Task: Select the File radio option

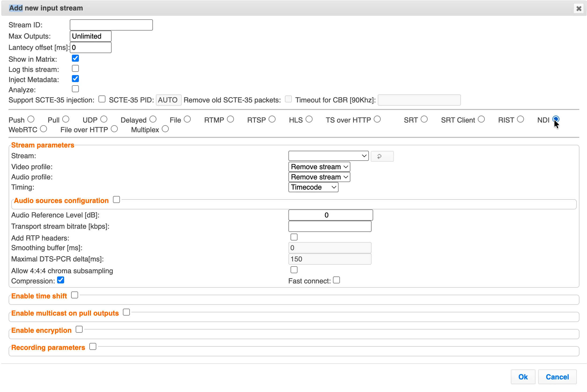Action: [187, 119]
